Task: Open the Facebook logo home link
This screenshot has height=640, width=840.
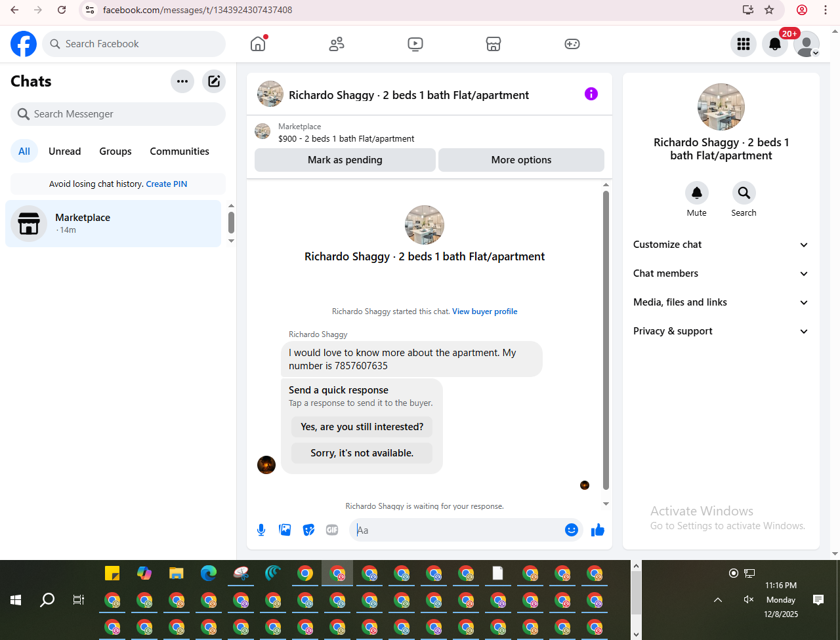Action: click(x=24, y=44)
